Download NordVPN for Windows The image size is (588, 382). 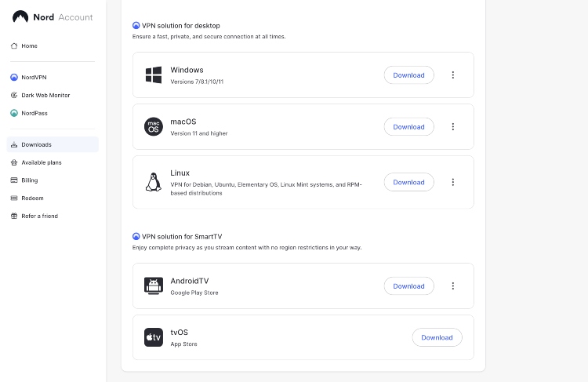point(408,75)
